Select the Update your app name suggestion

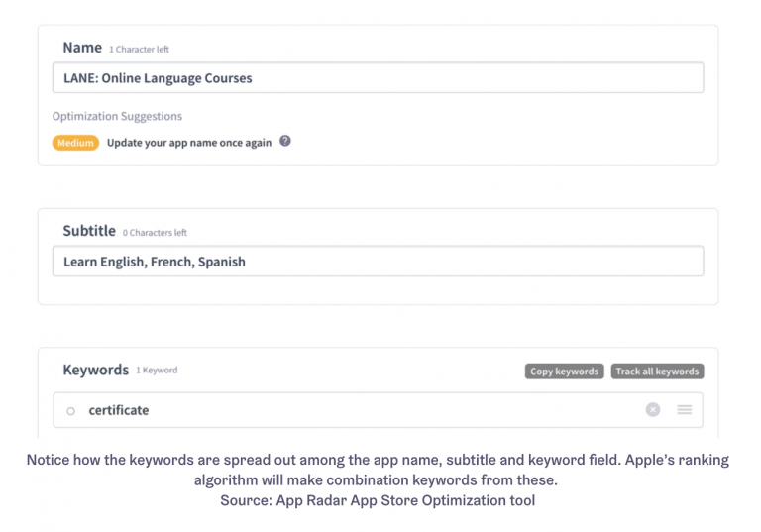coord(188,143)
